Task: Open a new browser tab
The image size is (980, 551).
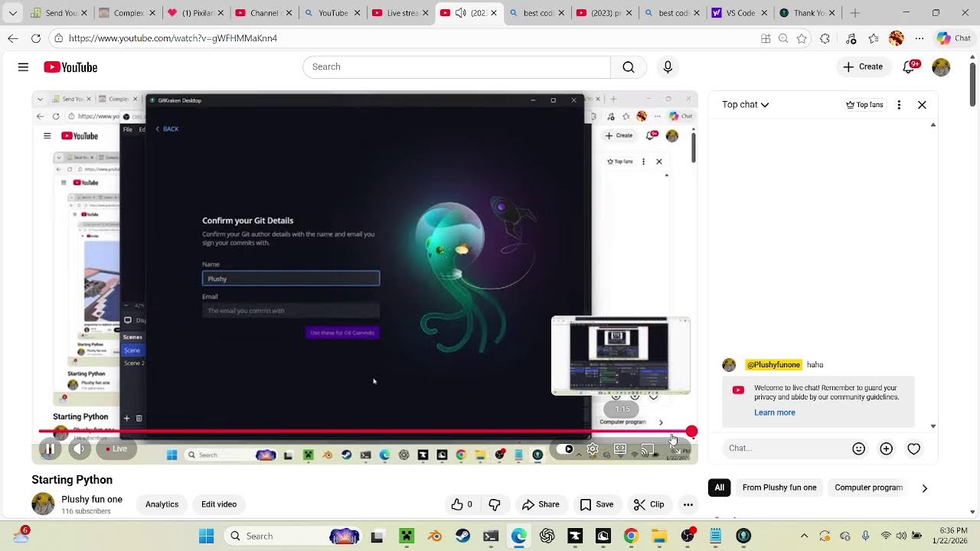Action: coord(855,13)
